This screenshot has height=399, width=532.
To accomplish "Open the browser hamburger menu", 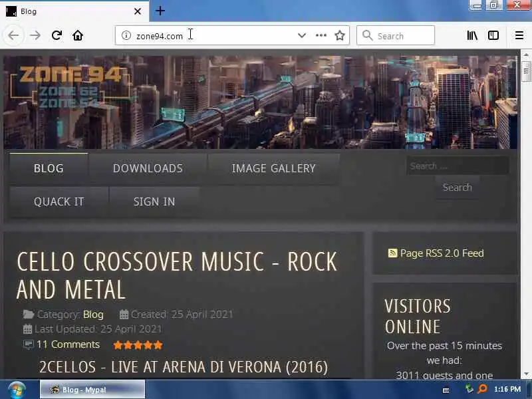I will pyautogui.click(x=519, y=35).
